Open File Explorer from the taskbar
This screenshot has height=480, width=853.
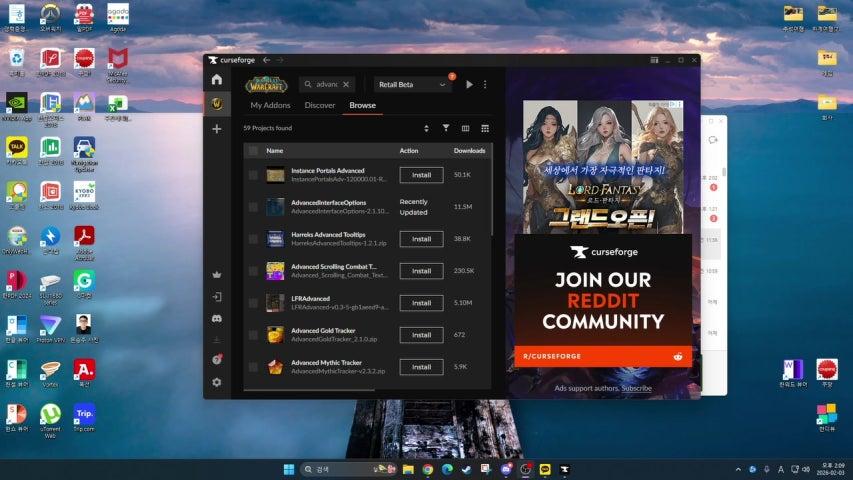tap(408, 469)
